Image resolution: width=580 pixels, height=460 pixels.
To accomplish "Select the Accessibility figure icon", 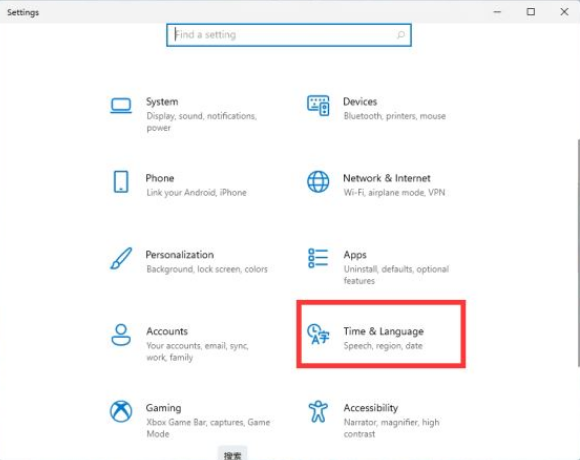I will point(318,411).
